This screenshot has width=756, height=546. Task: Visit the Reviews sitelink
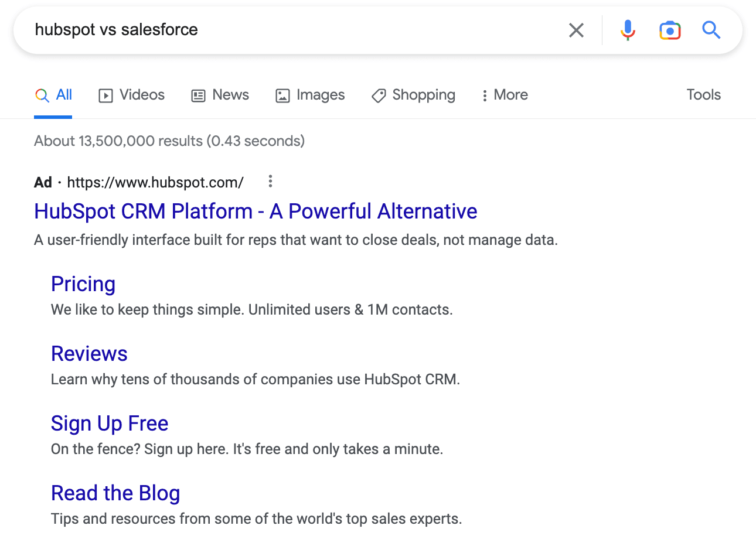pos(89,354)
